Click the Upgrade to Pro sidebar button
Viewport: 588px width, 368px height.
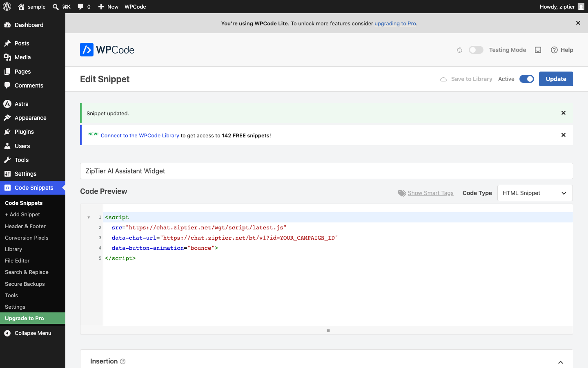33,318
